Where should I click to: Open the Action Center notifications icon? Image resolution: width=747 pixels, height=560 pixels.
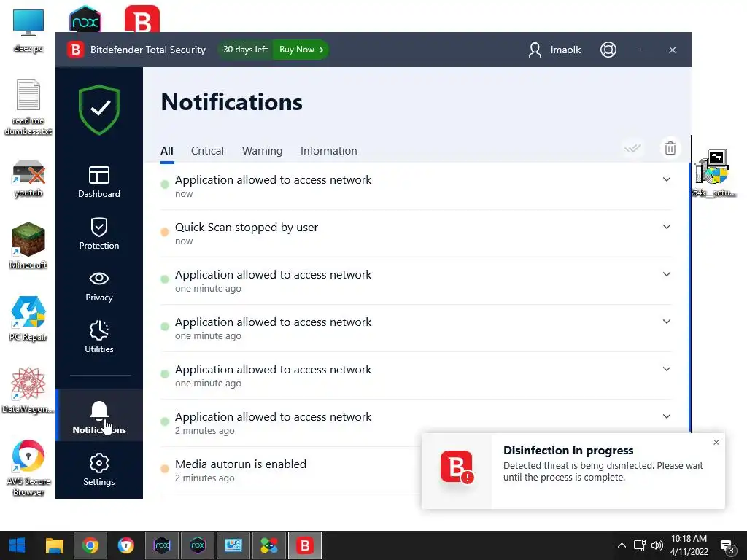tap(727, 547)
